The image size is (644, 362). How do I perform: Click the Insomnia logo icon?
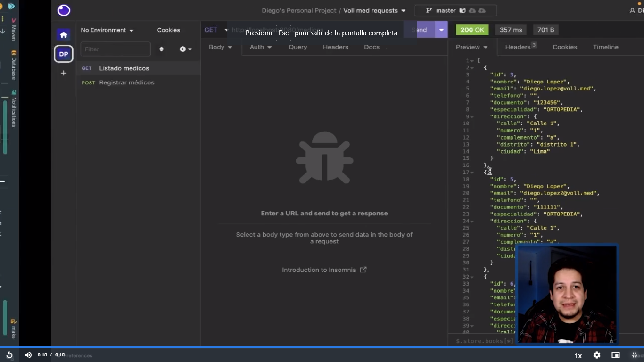coord(64,10)
